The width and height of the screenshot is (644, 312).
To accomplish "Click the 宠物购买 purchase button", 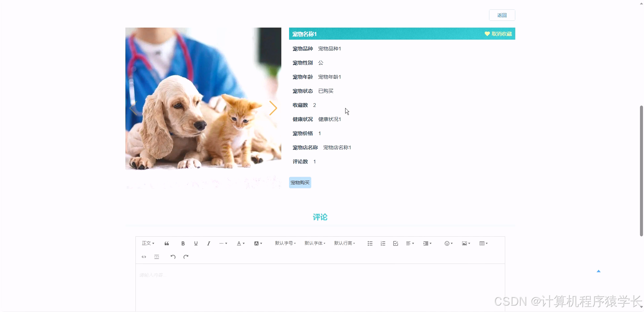I will (300, 183).
